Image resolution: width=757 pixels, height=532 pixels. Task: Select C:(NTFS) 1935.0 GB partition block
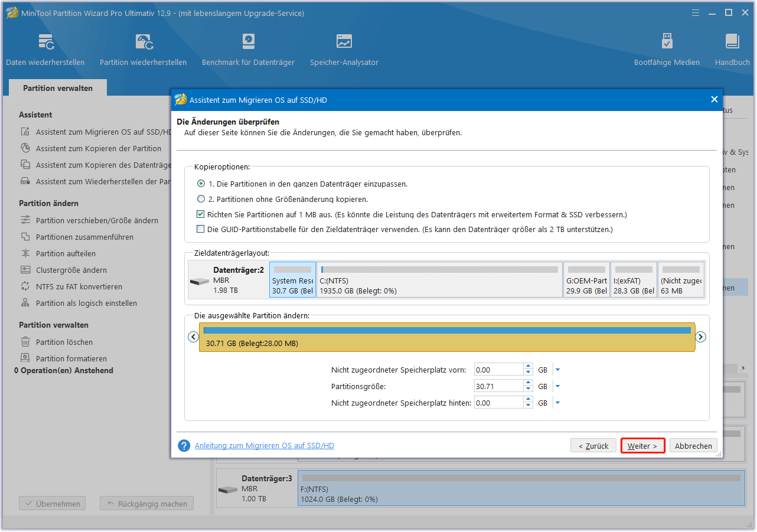(x=439, y=280)
